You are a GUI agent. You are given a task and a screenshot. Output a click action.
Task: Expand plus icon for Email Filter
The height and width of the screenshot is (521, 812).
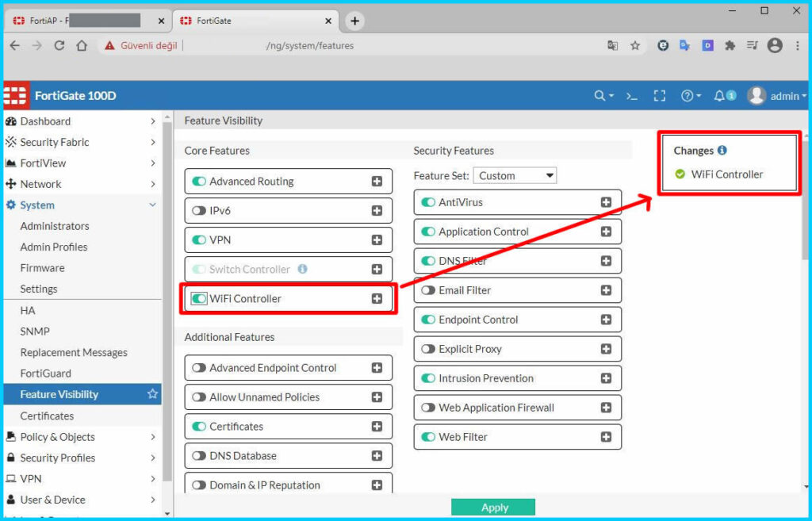[x=606, y=290]
